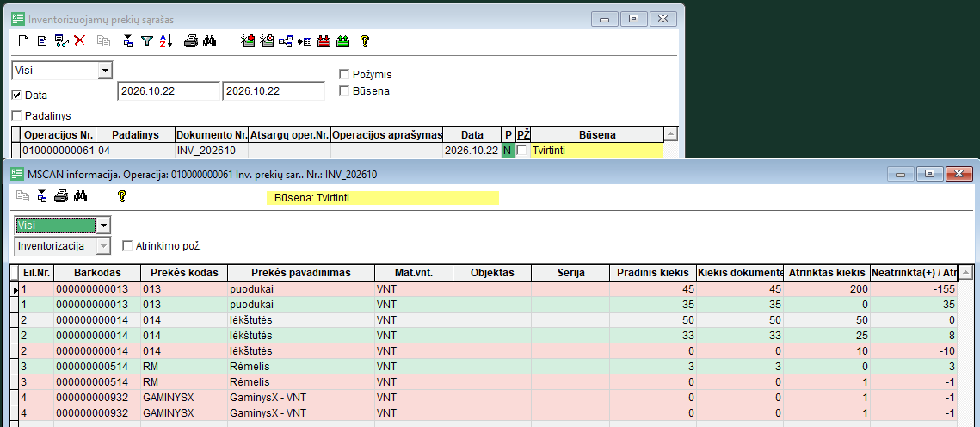Click the first GaminysX - VNT product name cell
The width and height of the screenshot is (980, 427).
tap(300, 398)
